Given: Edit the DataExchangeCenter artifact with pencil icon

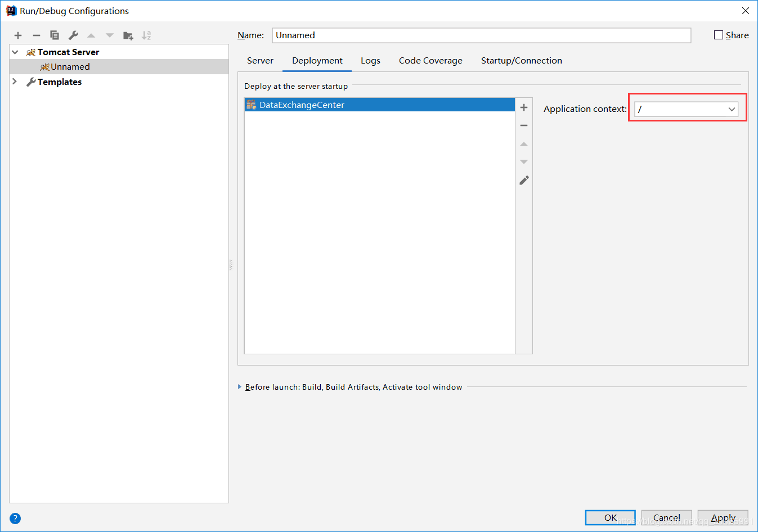Looking at the screenshot, I should (x=523, y=180).
